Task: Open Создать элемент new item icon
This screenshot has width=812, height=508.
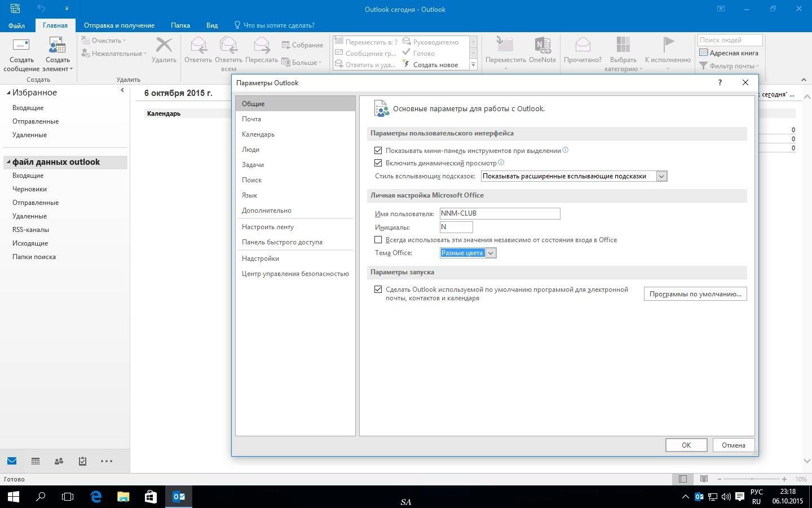Action: [57, 46]
